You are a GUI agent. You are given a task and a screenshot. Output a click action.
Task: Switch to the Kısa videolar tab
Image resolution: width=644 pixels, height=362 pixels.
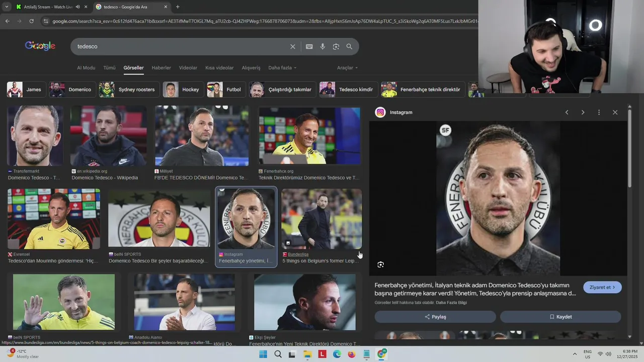[x=219, y=68]
